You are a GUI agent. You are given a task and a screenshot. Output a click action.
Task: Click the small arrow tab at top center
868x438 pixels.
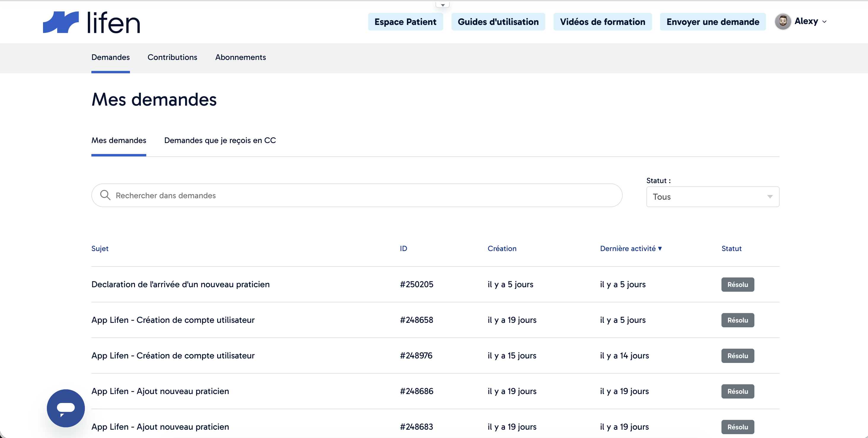pyautogui.click(x=442, y=5)
